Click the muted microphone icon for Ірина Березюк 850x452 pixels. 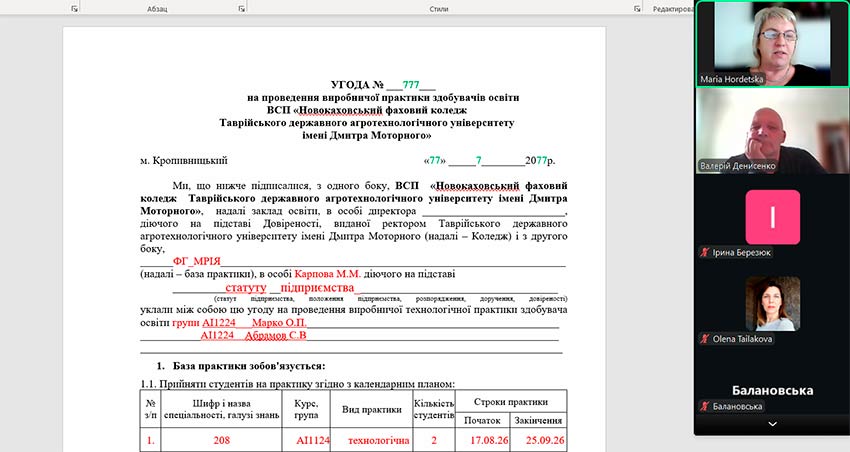click(x=705, y=252)
